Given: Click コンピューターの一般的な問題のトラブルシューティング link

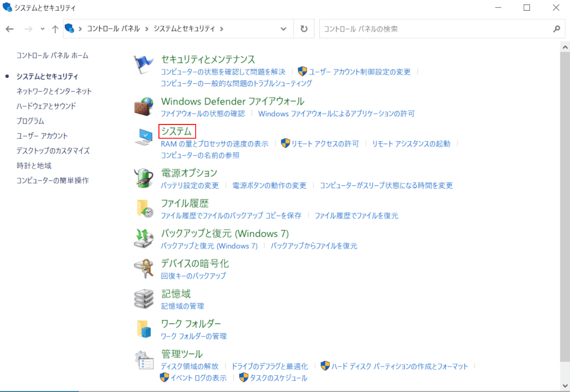Looking at the screenshot, I should click(x=236, y=83).
